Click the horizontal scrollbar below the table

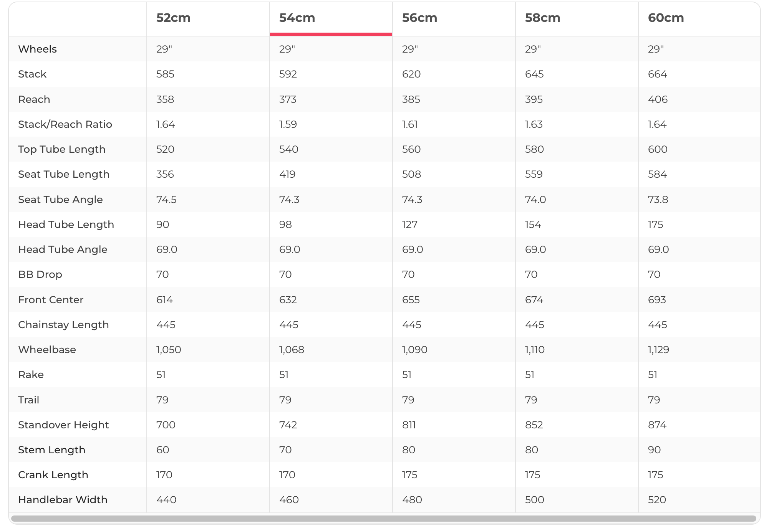point(383,519)
